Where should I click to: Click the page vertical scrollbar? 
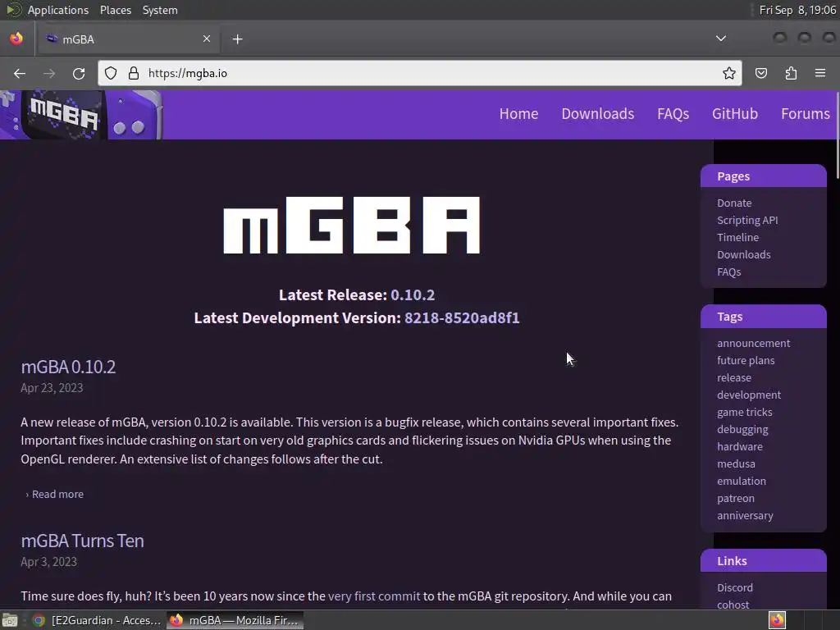(x=838, y=136)
